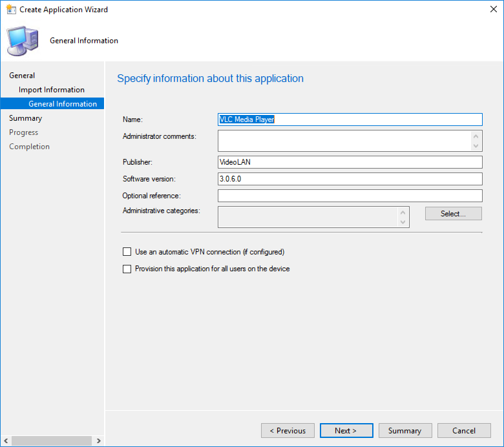Go to Import Information step
Image resolution: width=504 pixels, height=447 pixels.
coord(52,90)
